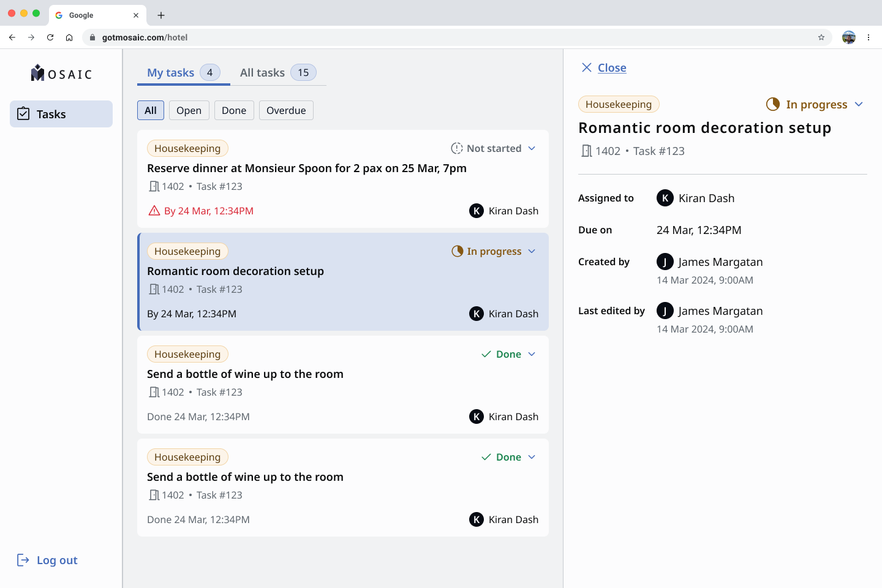882x588 pixels.
Task: Open the browser three-dot menu
Action: pos(869,37)
